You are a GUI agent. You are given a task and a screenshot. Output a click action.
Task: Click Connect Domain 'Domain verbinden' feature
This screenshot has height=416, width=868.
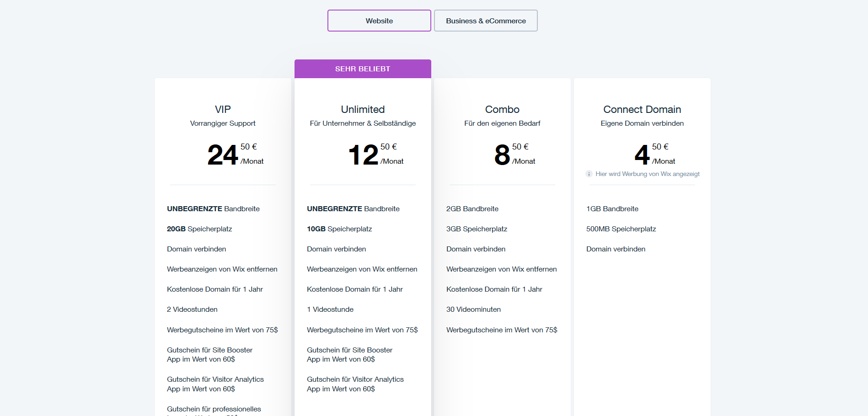tap(616, 249)
